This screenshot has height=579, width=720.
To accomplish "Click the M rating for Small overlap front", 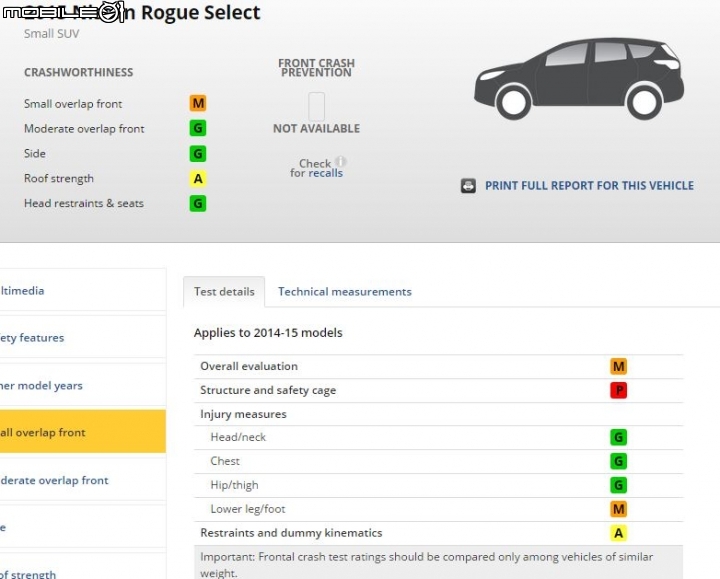I will 198,103.
